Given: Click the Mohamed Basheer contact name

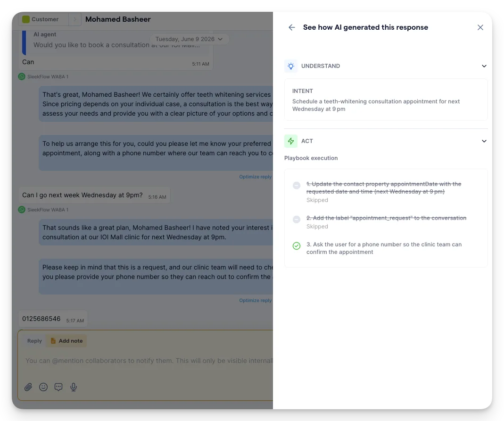Looking at the screenshot, I should click(118, 19).
